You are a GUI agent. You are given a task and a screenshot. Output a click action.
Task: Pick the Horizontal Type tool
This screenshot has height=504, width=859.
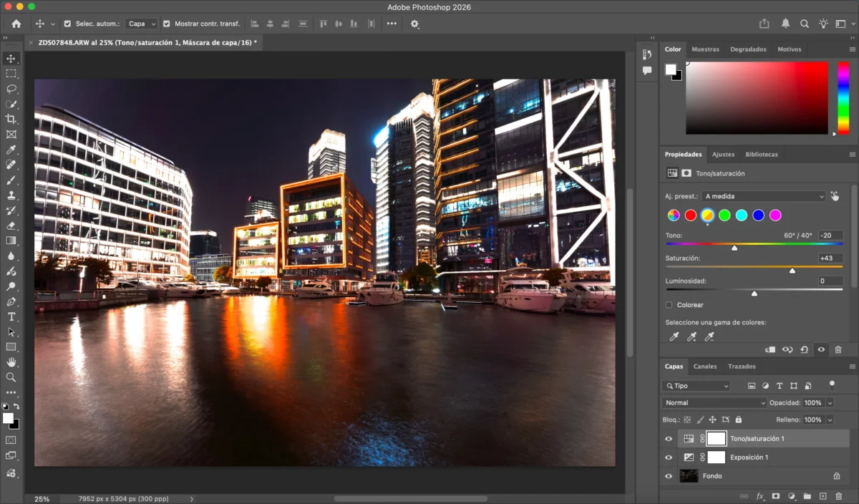[x=11, y=316]
